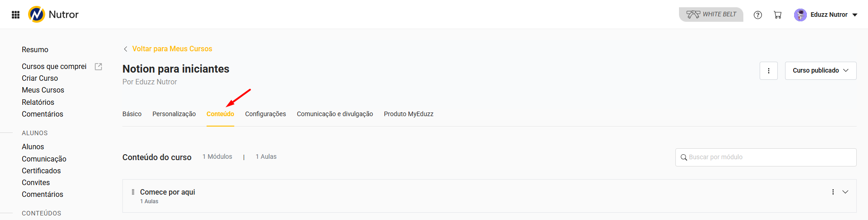The width and height of the screenshot is (868, 220).
Task: Expand the Comece por aqui module
Action: click(x=845, y=192)
